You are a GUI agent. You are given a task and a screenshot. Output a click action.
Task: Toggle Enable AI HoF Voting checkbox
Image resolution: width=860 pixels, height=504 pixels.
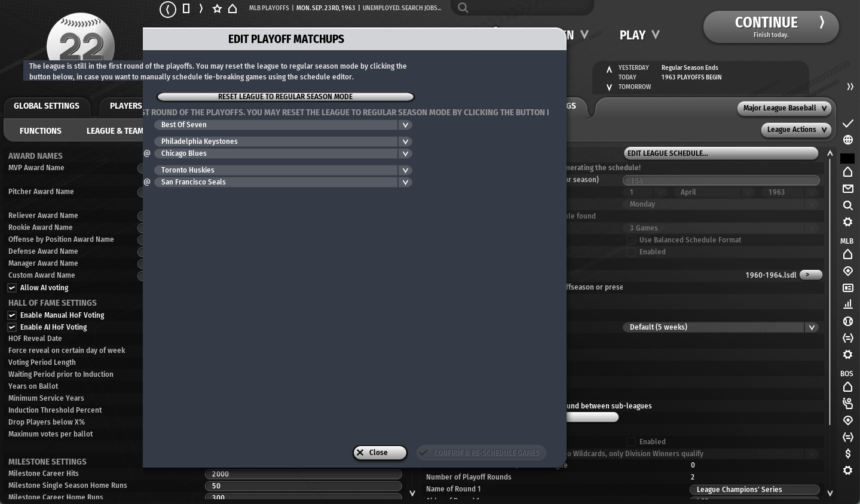pos(12,327)
